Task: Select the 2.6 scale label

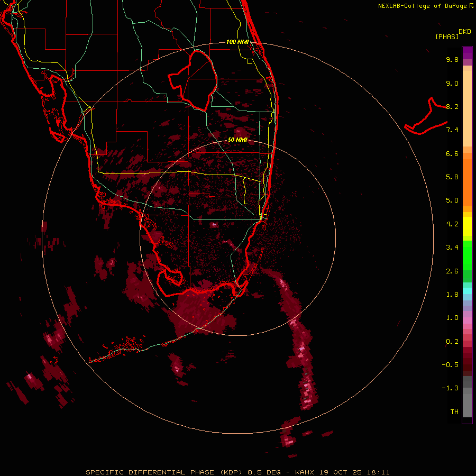Action: pos(452,271)
